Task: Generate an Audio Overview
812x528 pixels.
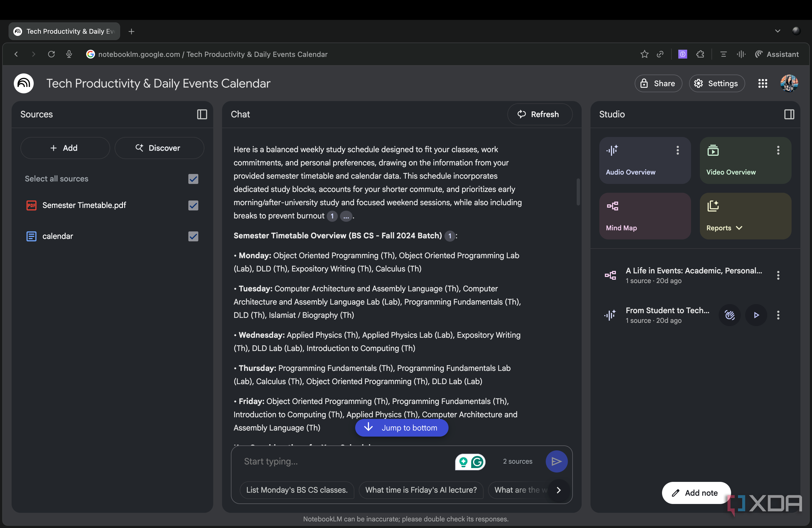Action: [645, 160]
